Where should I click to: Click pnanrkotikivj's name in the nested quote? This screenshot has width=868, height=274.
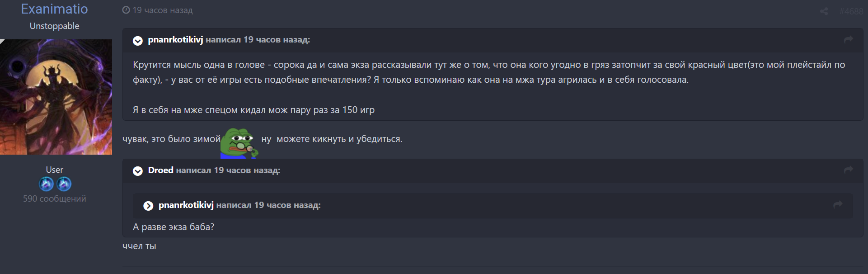[x=186, y=205]
